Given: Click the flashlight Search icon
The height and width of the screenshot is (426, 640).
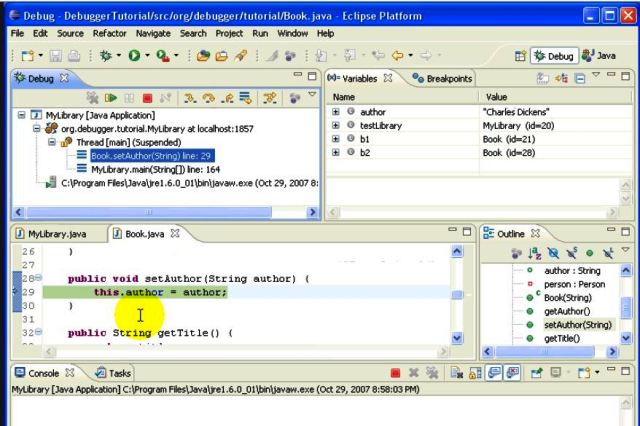Looking at the screenshot, I should pos(241,55).
